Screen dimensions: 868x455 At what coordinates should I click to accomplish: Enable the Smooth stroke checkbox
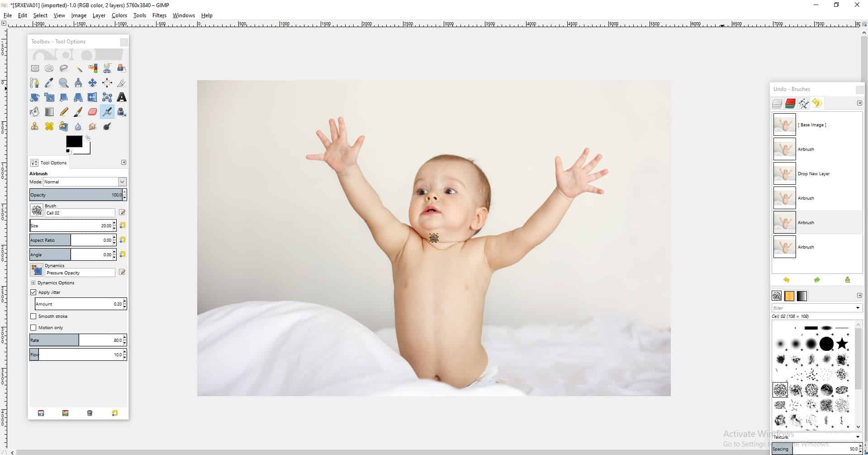click(33, 316)
